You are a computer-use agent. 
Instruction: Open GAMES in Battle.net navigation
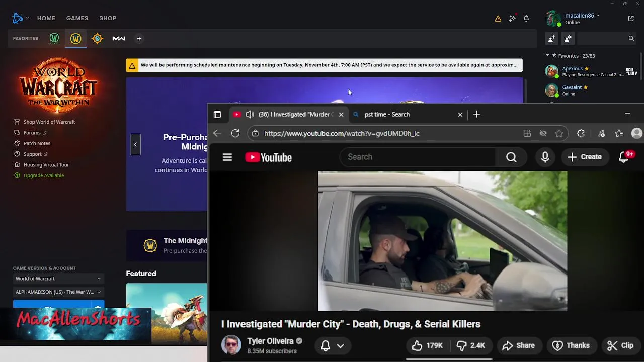pyautogui.click(x=77, y=18)
